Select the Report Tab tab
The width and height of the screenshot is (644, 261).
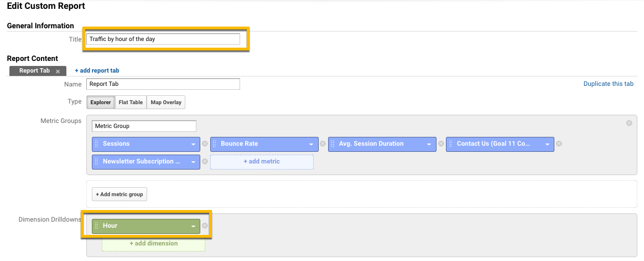(x=34, y=71)
